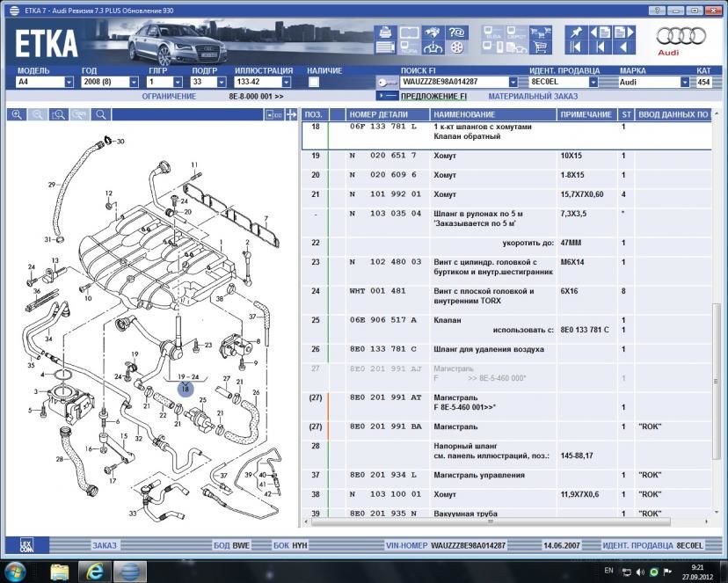
Task: Click the ЗАКАЗ button in the bottom bar
Action: pos(105,545)
